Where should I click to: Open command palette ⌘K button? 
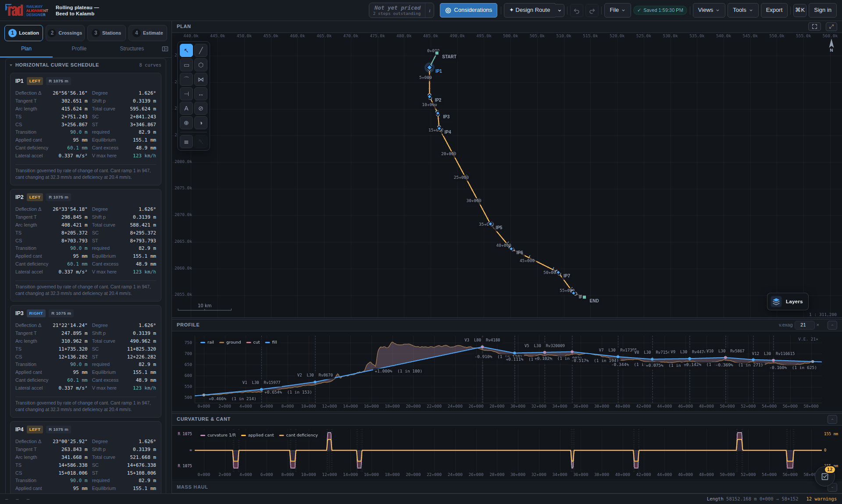[800, 10]
